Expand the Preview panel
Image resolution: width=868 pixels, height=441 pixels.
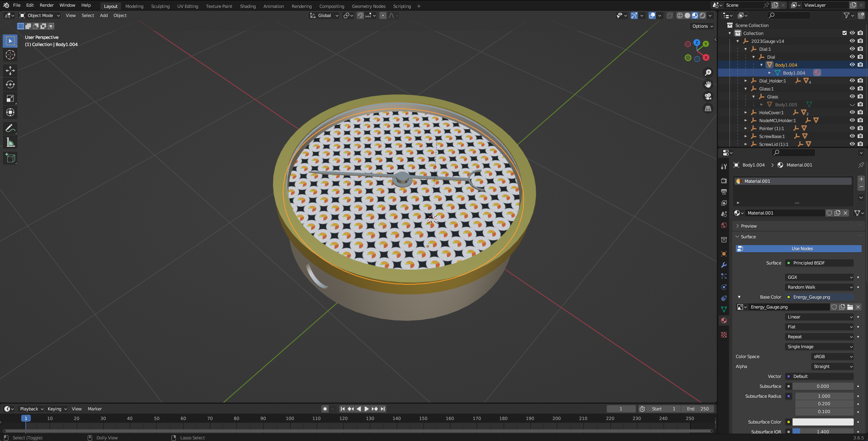point(748,226)
